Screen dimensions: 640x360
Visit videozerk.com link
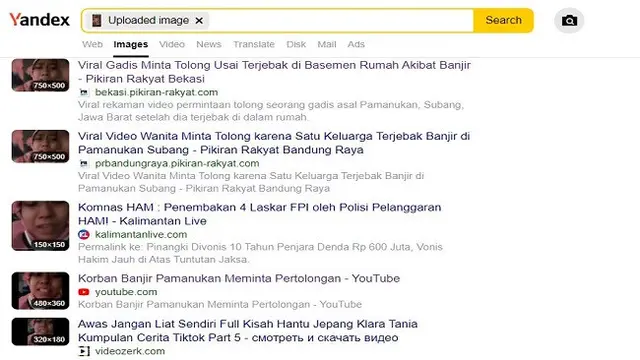[x=130, y=351]
